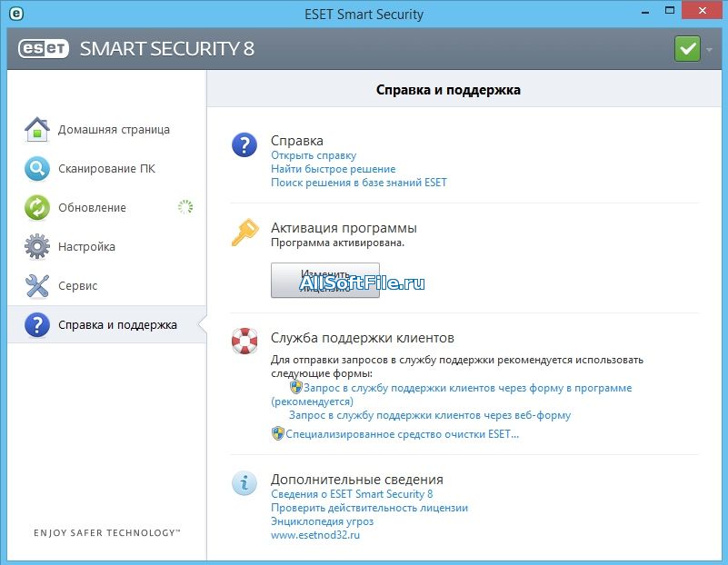The height and width of the screenshot is (565, 728).
Task: Open the Открыть справку link
Action: [314, 155]
